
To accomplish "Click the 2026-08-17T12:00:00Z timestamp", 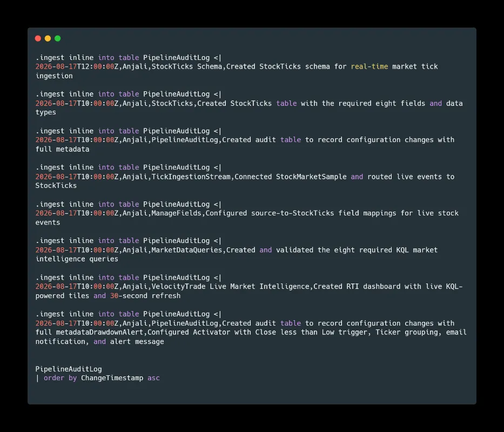I will (77, 66).
